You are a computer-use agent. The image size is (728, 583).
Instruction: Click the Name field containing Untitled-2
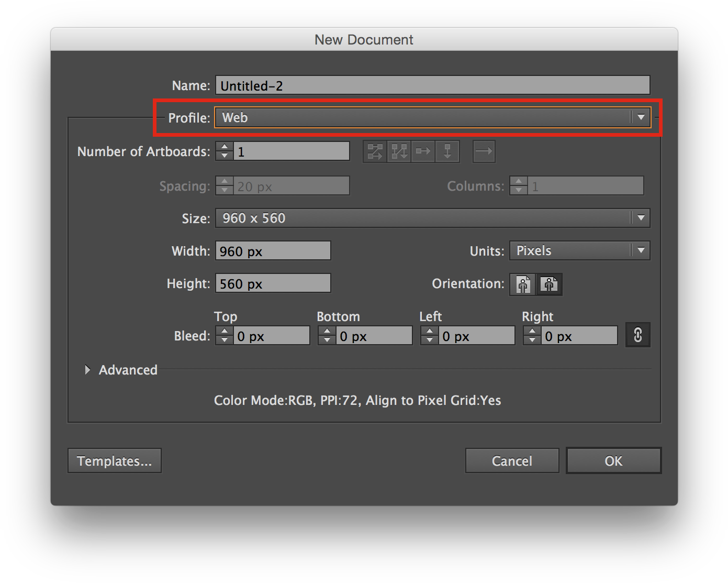[x=432, y=86]
